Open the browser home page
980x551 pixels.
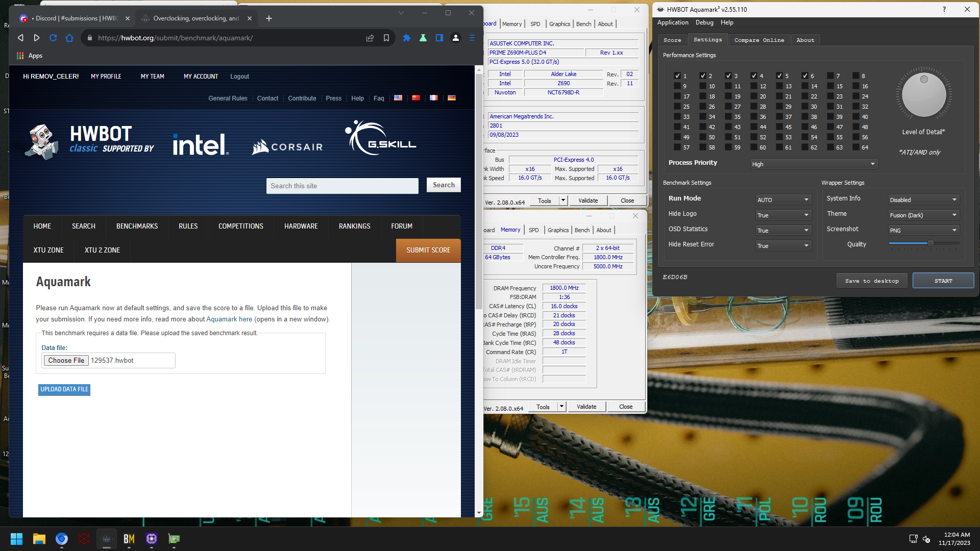coord(69,38)
